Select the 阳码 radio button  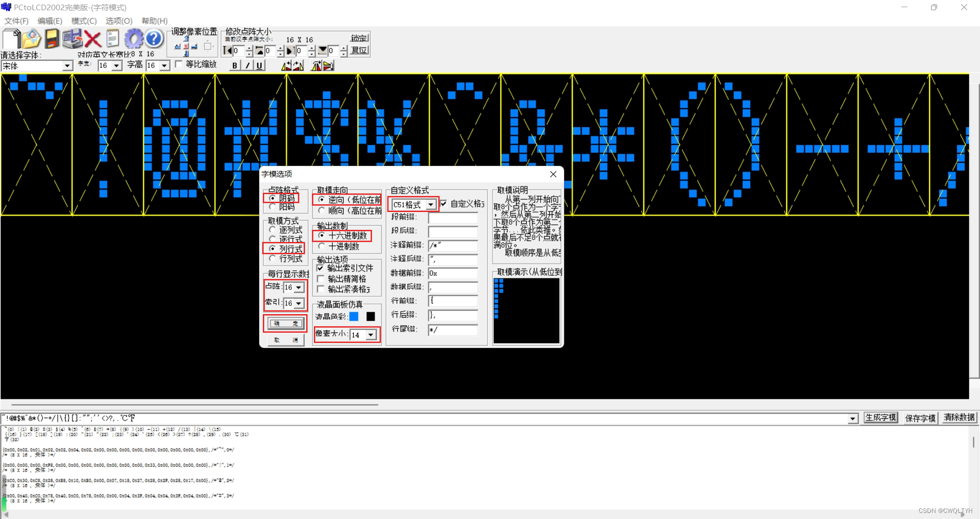click(x=273, y=207)
